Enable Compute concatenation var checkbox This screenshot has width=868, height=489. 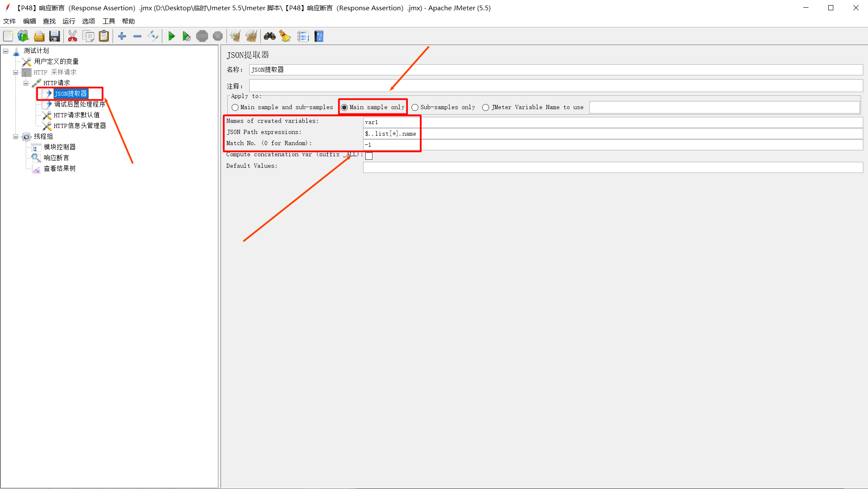coord(369,156)
